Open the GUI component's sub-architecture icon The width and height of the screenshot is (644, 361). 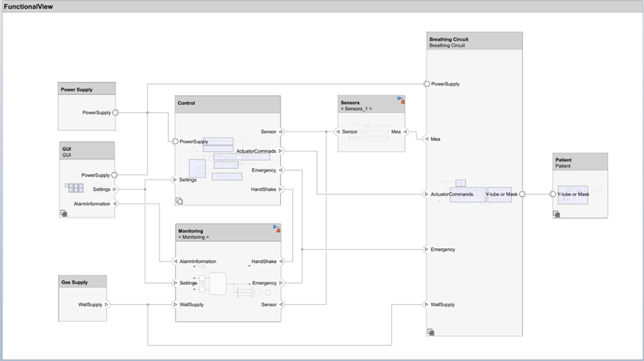click(x=64, y=213)
